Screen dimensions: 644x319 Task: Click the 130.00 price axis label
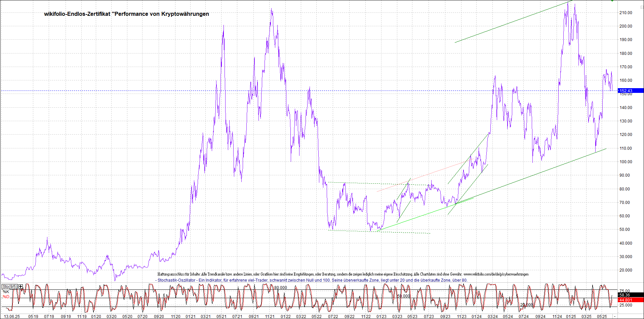[626, 121]
